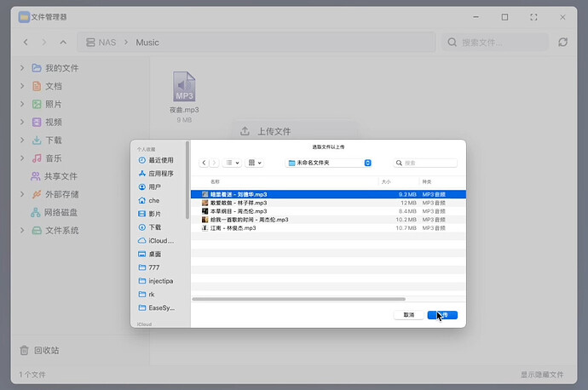The image size is (588, 390).
Task: Open the list view options dropdown
Action: [x=232, y=163]
